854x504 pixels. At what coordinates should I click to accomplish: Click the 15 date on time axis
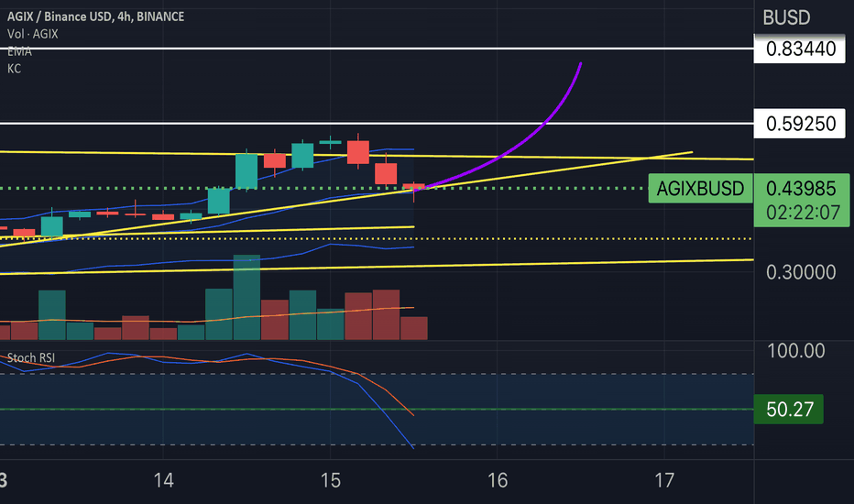point(330,480)
